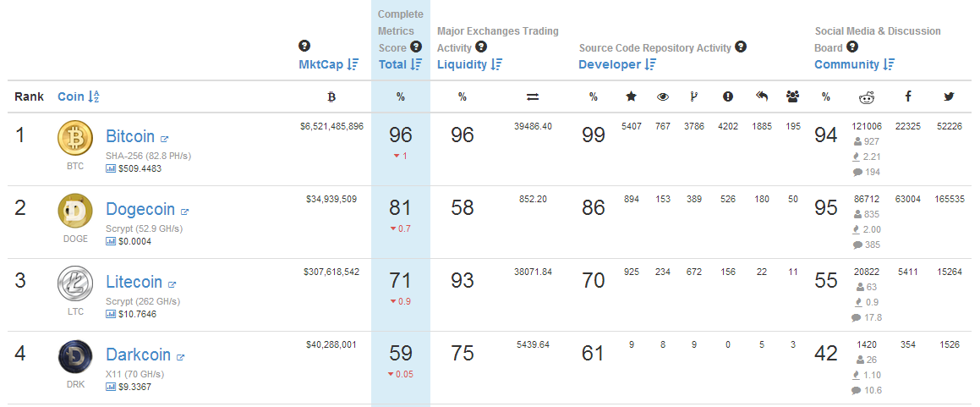Open Bitcoin price chart icon
This screenshot has height=407, width=980.
coord(111,168)
